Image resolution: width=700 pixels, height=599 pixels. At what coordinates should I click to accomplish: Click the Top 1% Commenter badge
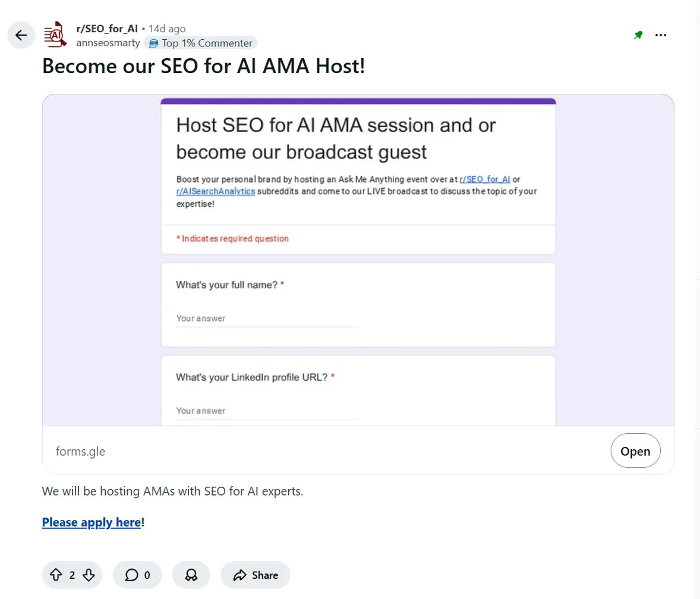coord(201,43)
